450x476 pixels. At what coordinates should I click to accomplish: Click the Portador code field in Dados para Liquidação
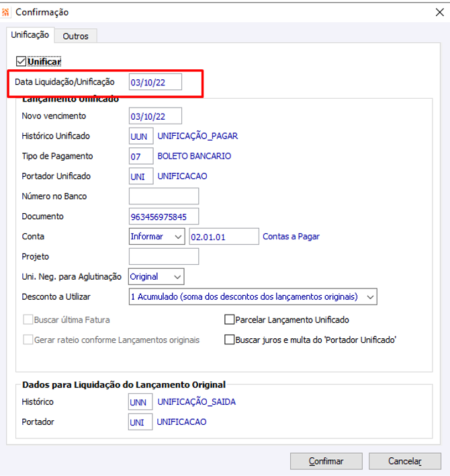pos(140,422)
